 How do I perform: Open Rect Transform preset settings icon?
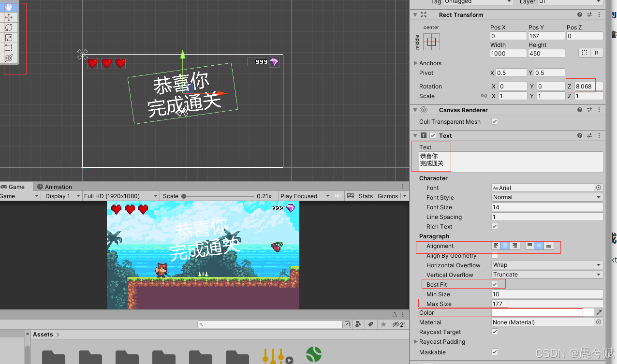point(589,15)
